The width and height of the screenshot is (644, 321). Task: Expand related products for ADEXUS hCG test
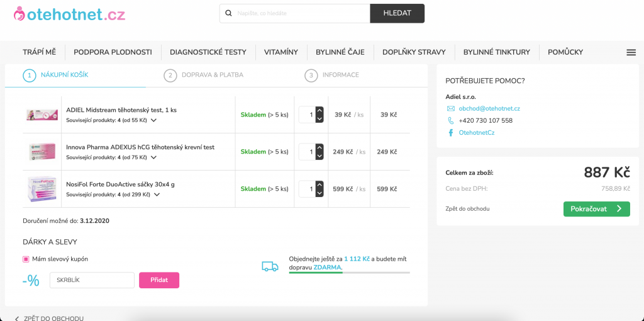(x=153, y=157)
